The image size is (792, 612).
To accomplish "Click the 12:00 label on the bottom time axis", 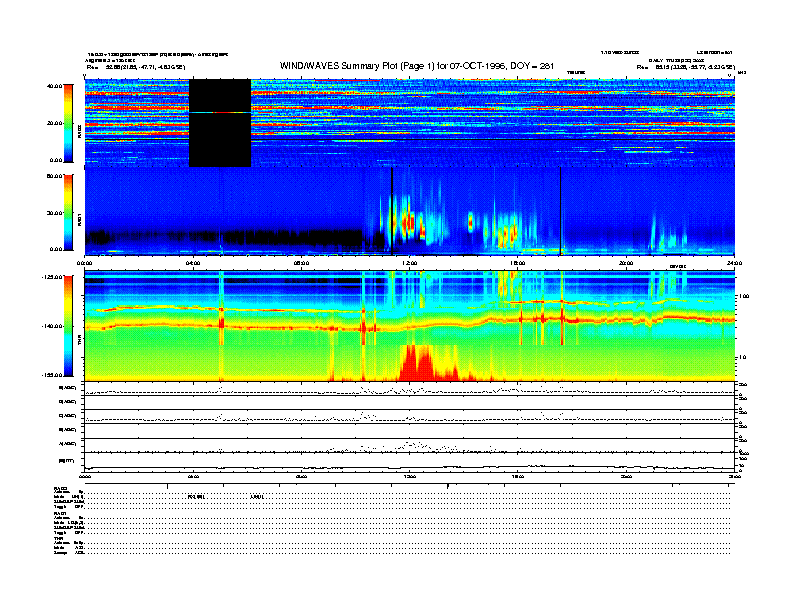I will (409, 476).
